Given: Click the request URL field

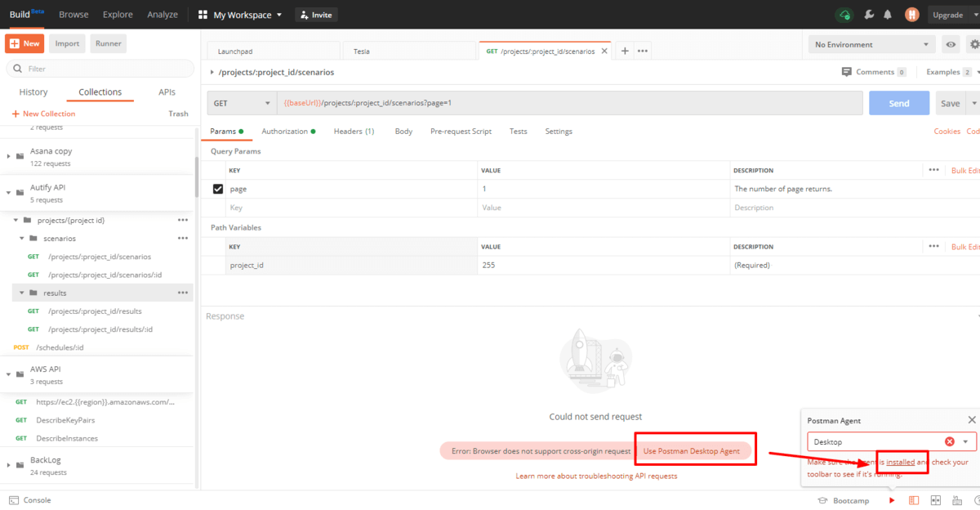Looking at the screenshot, I should coord(570,103).
